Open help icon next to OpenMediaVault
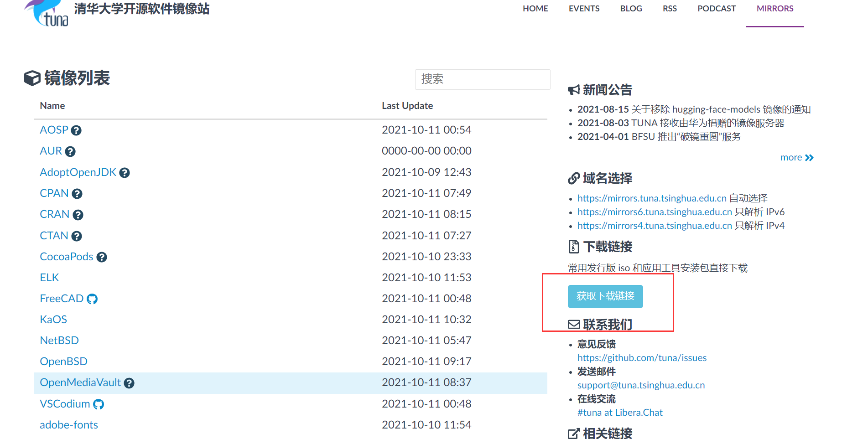Image resolution: width=868 pixels, height=439 pixels. (x=129, y=383)
